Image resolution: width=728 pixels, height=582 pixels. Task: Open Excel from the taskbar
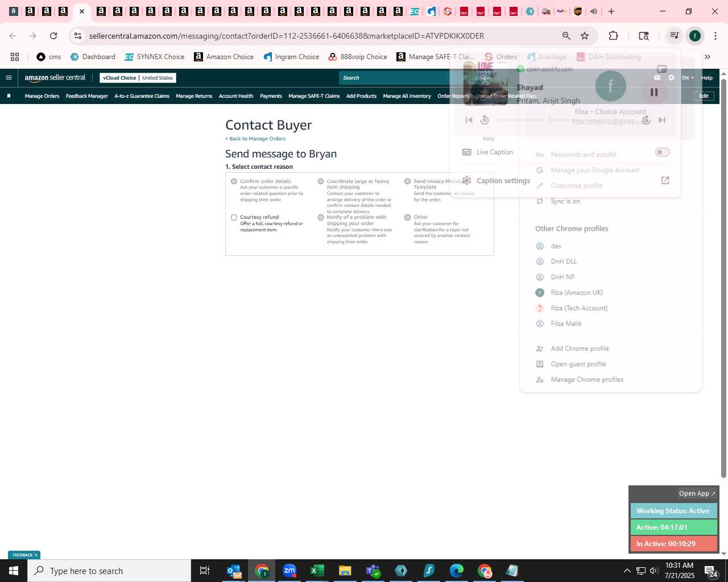[x=317, y=571]
